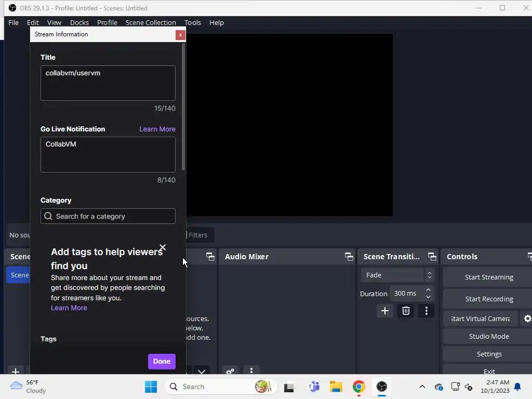Open the Edit menu
Screen dimensions: 532x399
(33, 22)
